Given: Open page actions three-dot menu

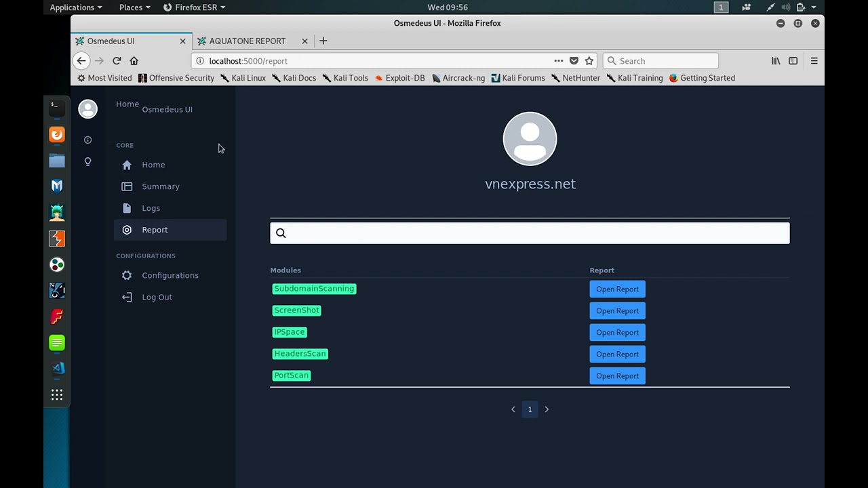Looking at the screenshot, I should (x=559, y=60).
